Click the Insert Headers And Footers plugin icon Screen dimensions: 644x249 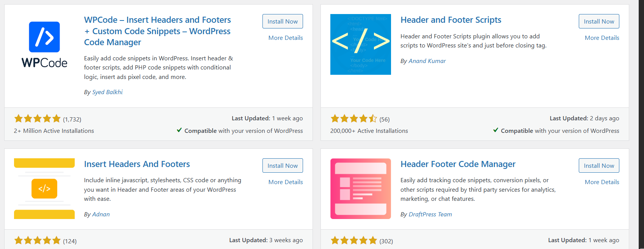pos(44,189)
